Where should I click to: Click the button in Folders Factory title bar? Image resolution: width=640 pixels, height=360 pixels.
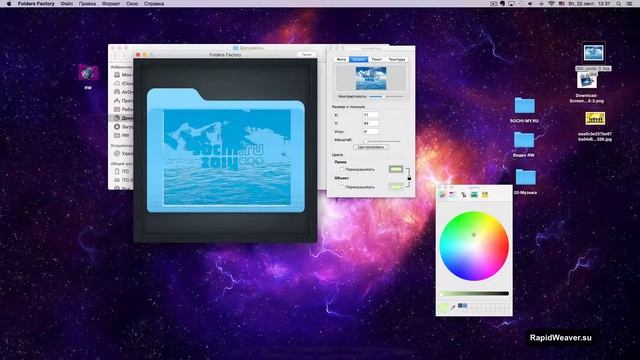pos(307,54)
